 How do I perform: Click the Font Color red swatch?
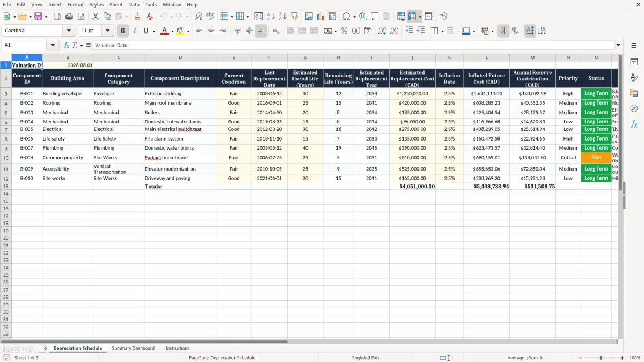[165, 31]
